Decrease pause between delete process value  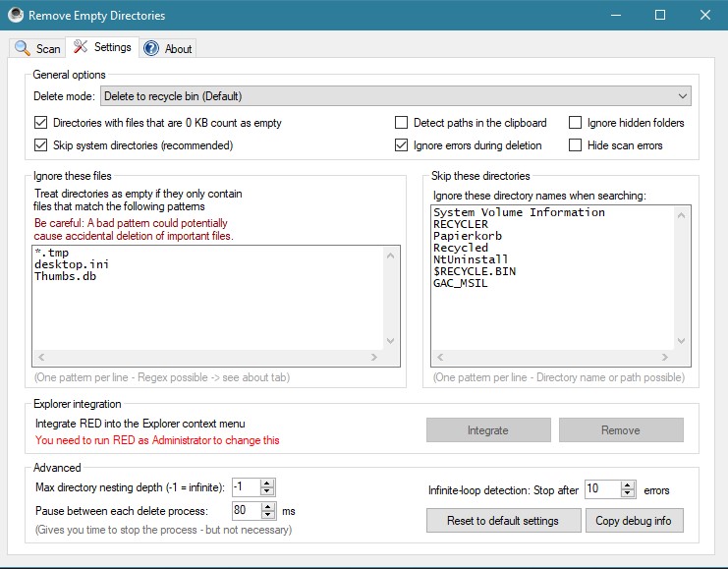click(268, 515)
